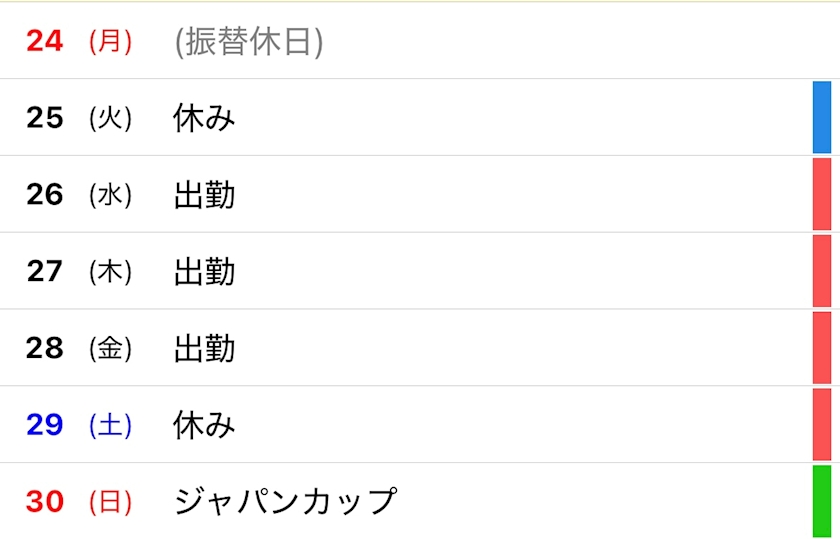Tap the (木) weekday label
The width and height of the screenshot is (840, 539).
(110, 271)
